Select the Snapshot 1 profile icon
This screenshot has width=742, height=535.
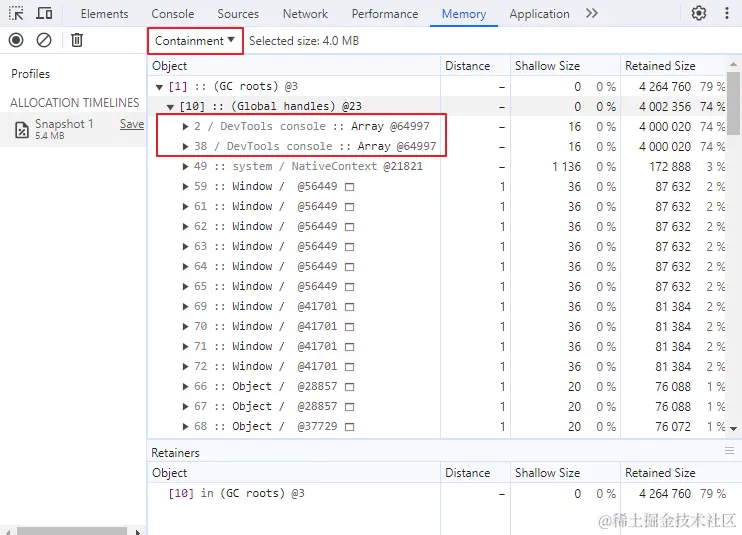pyautogui.click(x=22, y=130)
